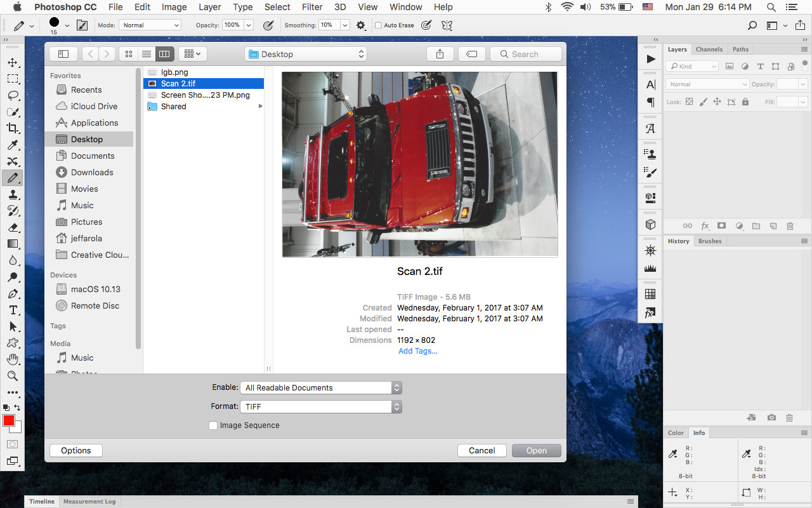This screenshot has width=812, height=508.
Task: Open the Filter menu
Action: click(312, 7)
